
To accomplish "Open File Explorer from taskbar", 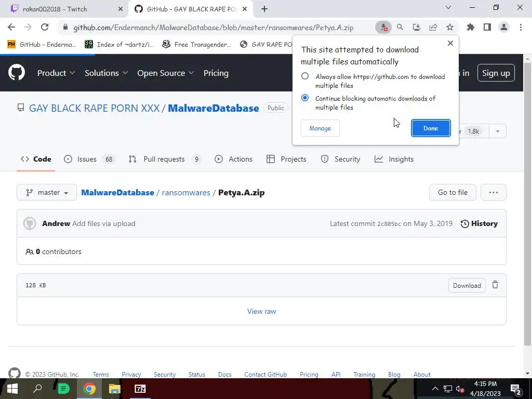I will [115, 389].
